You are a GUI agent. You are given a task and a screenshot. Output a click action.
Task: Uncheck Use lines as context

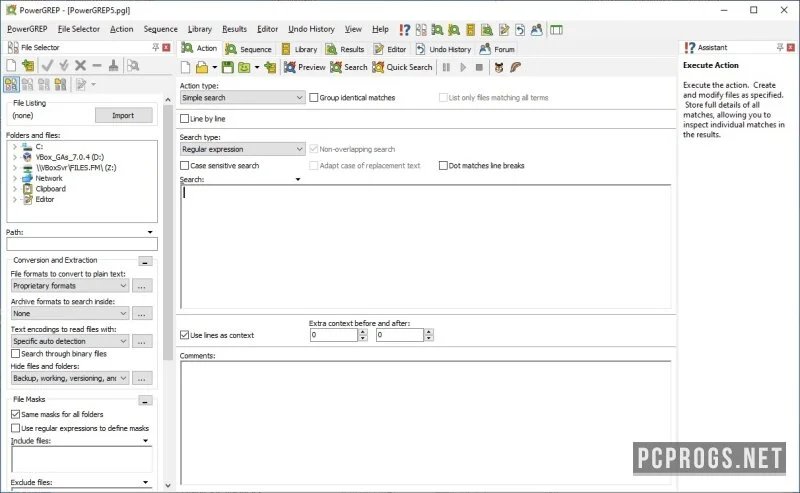tap(184, 335)
